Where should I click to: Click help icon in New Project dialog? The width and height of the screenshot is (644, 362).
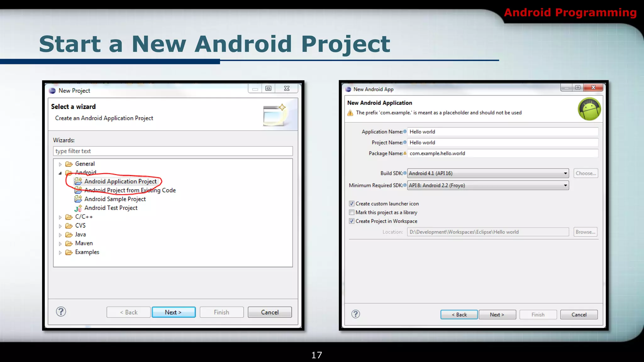coord(61,312)
